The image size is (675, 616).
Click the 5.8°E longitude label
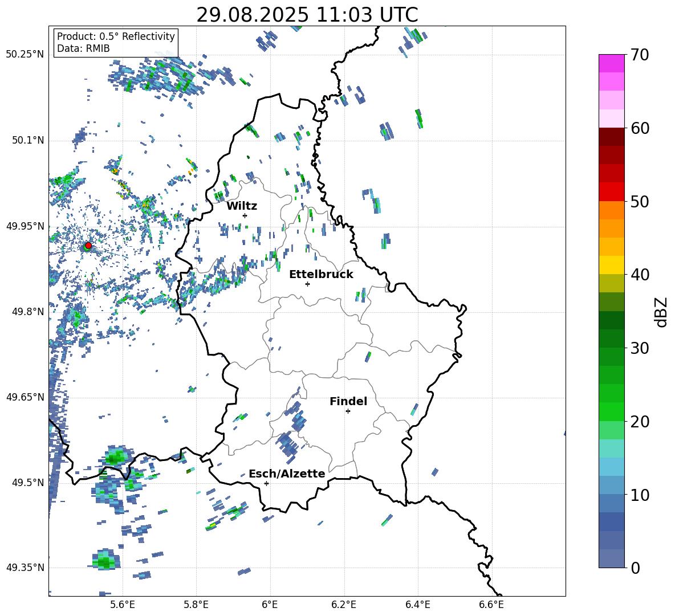(196, 605)
